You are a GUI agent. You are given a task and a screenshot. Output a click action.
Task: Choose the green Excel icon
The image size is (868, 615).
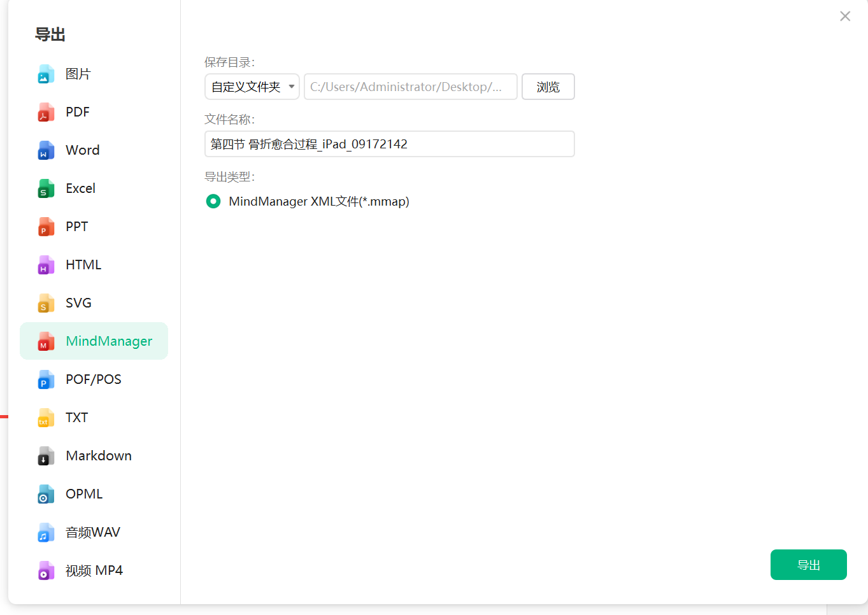click(x=45, y=189)
